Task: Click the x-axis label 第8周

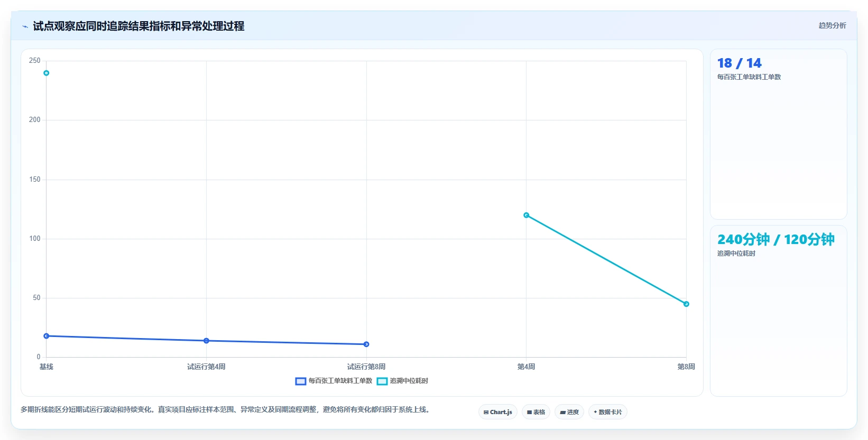Action: (x=686, y=367)
